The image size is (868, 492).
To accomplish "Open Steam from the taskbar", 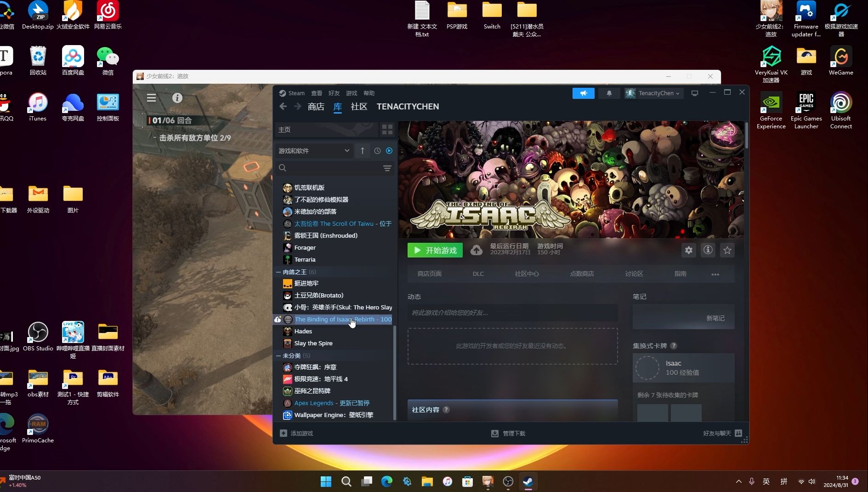I will [528, 481].
